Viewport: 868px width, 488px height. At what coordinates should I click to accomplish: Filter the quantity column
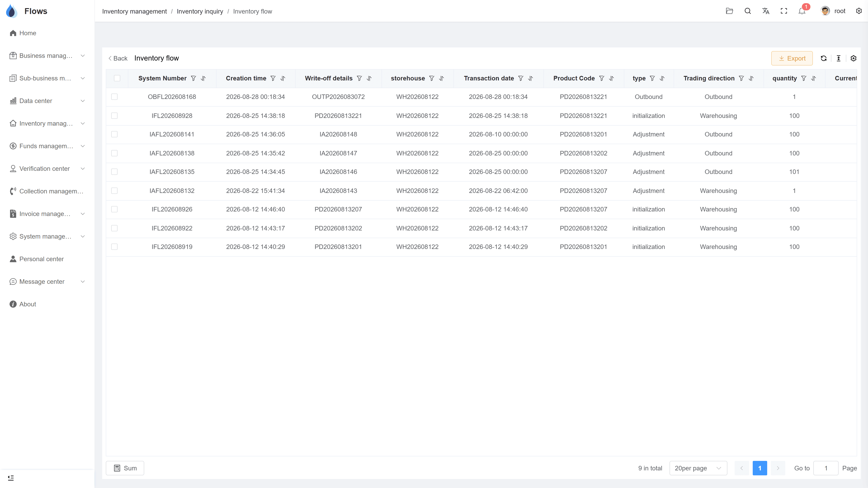pyautogui.click(x=804, y=78)
